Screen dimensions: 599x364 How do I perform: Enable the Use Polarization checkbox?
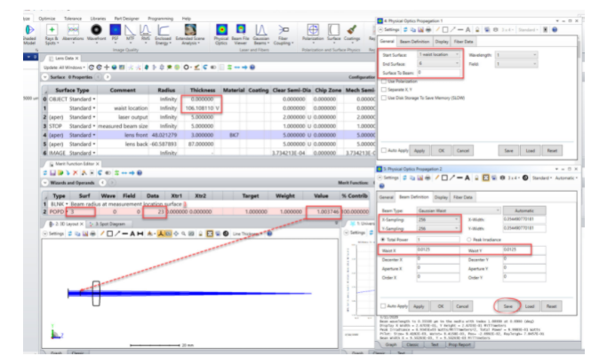pyautogui.click(x=384, y=82)
